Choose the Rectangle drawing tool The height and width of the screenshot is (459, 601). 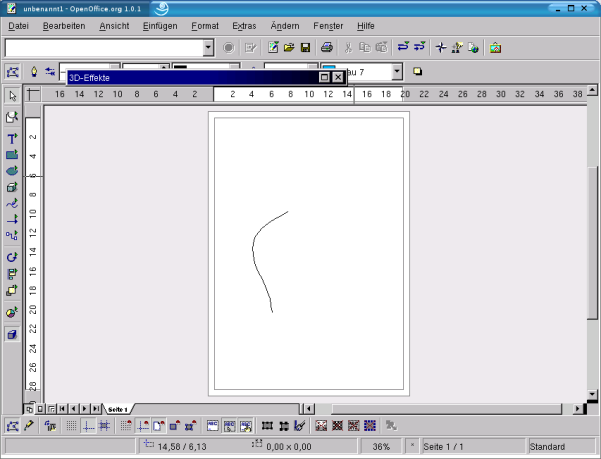click(x=12, y=155)
